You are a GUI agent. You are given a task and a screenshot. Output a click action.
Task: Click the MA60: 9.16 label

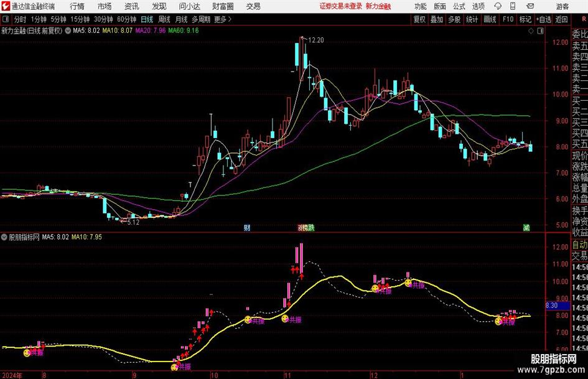pos(184,30)
